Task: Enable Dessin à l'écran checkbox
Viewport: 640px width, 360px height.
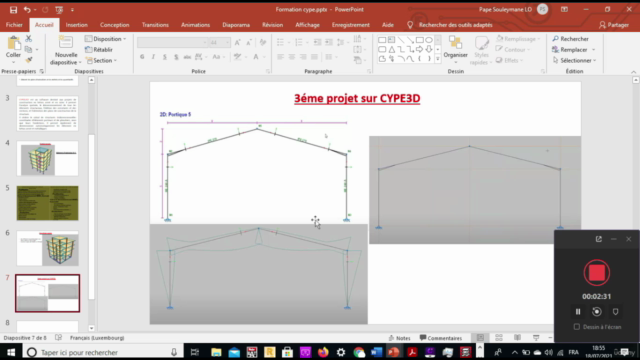Action: [577, 327]
